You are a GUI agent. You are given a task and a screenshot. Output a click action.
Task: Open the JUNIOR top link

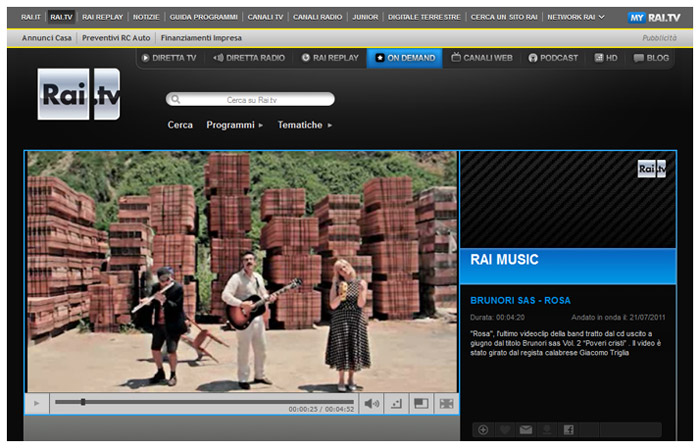tap(365, 17)
